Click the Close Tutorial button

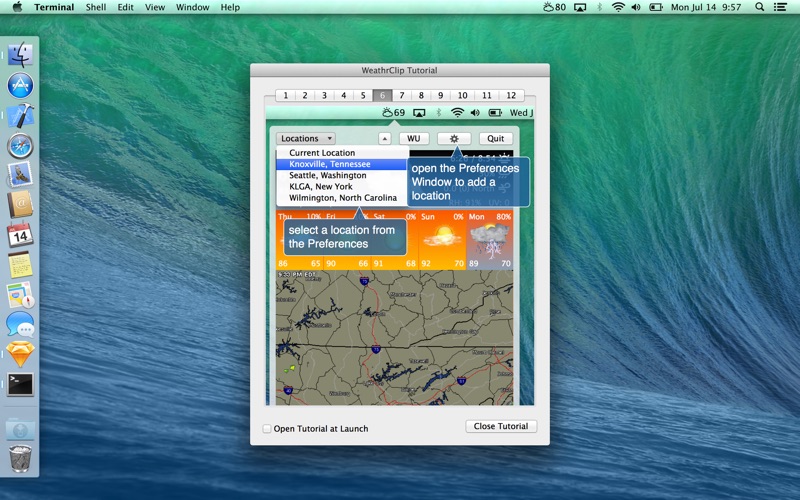501,426
